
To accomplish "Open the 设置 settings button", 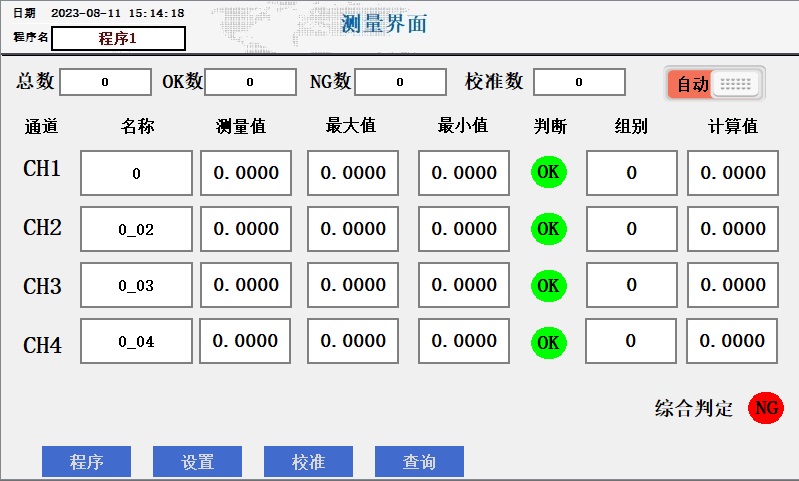I will 197,462.
